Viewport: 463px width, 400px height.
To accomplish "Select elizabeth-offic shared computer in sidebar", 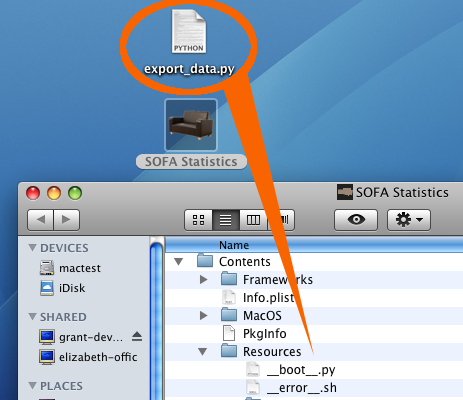I will [x=88, y=357].
